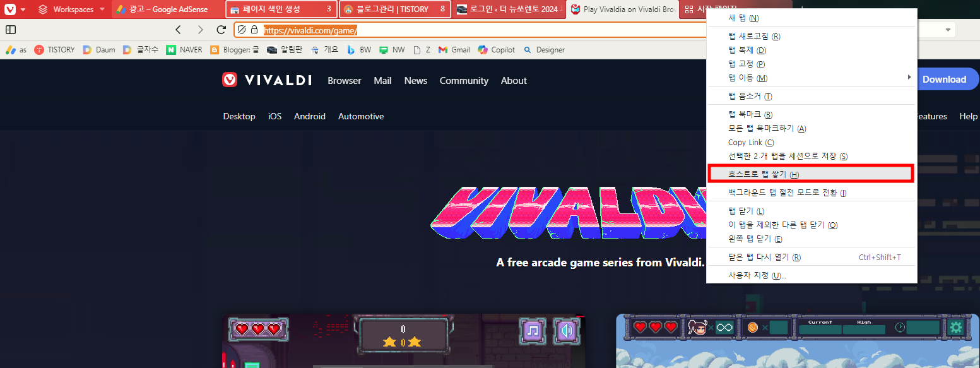This screenshot has width=980, height=368.
Task: Choose 백그라운드 탭 절전 모드로 전환
Action: tap(811, 193)
